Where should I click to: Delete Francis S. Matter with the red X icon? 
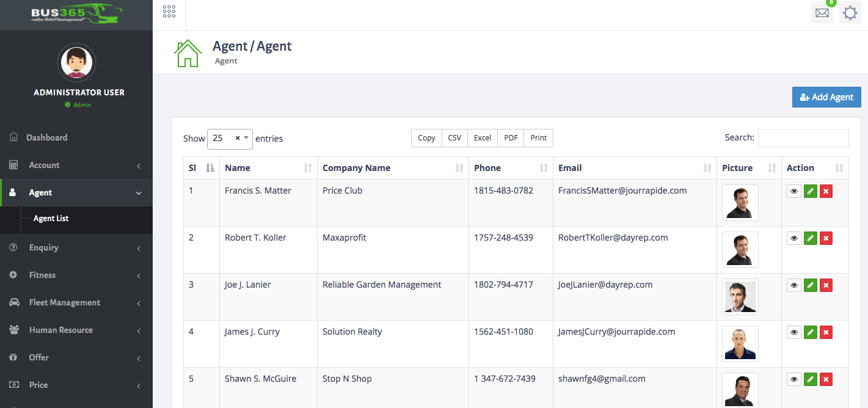point(826,191)
